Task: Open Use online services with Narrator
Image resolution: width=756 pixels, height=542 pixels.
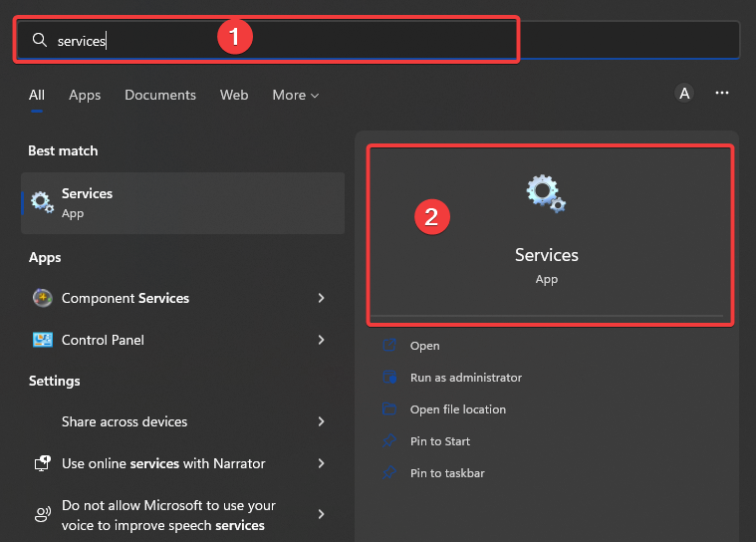Action: tap(182, 463)
